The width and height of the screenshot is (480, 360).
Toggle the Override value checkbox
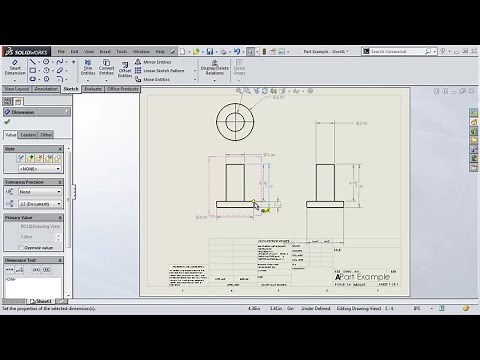click(21, 248)
